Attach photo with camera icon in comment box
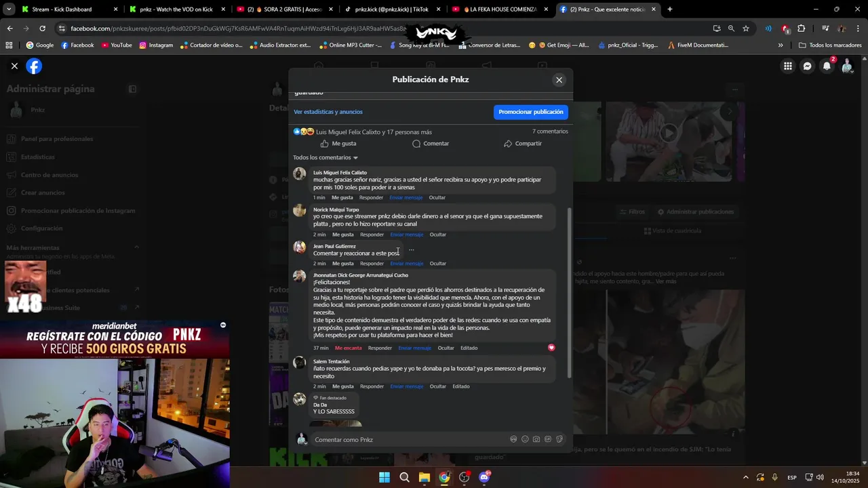 (x=536, y=439)
